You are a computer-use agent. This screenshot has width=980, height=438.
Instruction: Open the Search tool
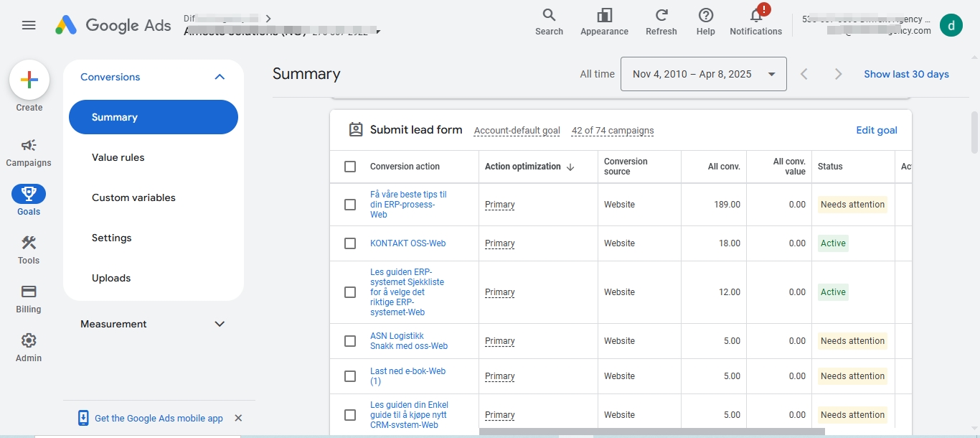549,22
